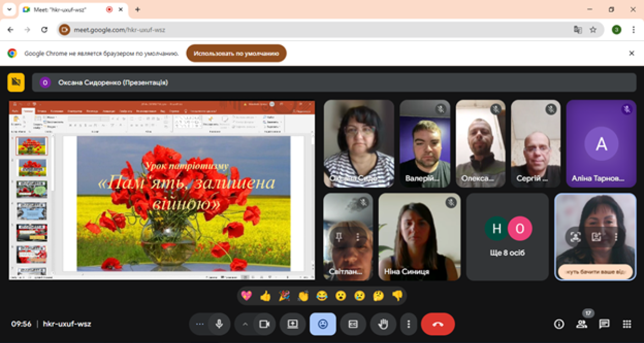Expand video settings arrow beside camera

[245, 324]
